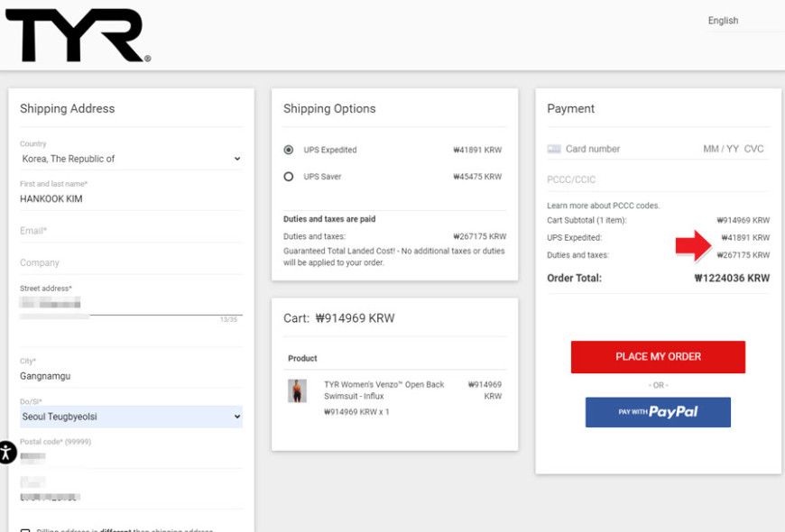
Task: Click the ₩914969 KRW x 1 quantity line
Action: [x=356, y=412]
